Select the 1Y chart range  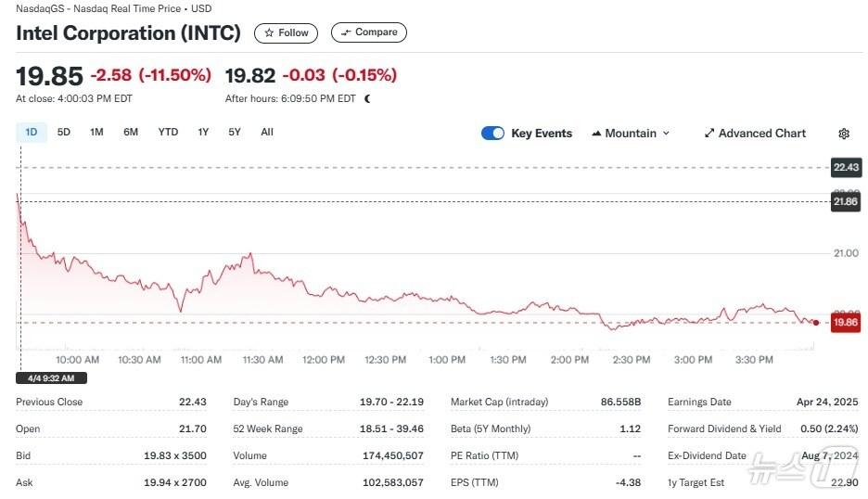click(x=203, y=133)
